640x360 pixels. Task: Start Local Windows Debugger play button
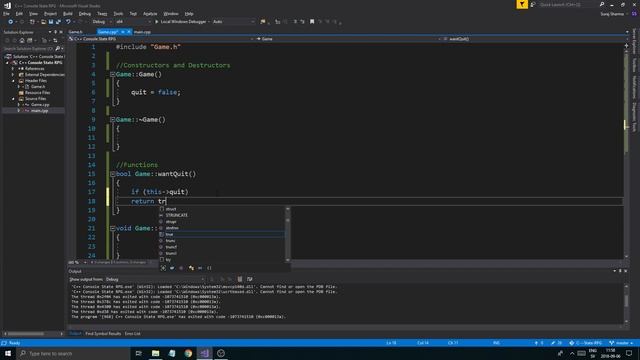click(156, 22)
